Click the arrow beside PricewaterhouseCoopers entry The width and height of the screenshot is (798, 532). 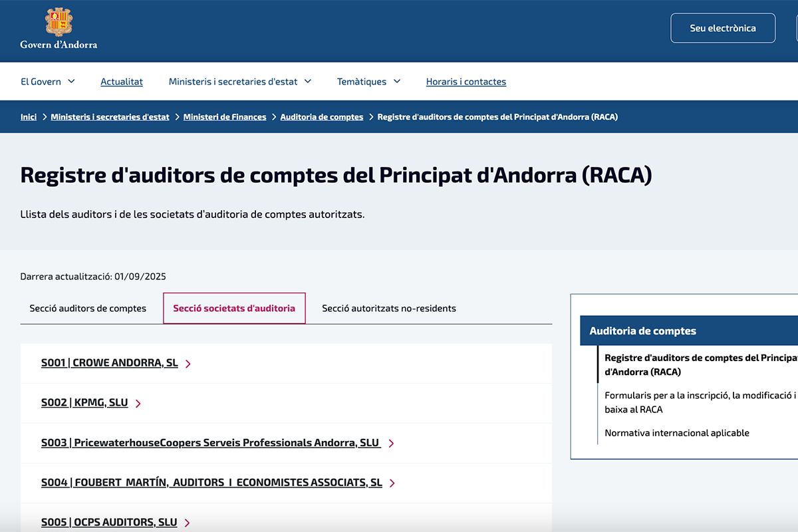click(x=392, y=443)
